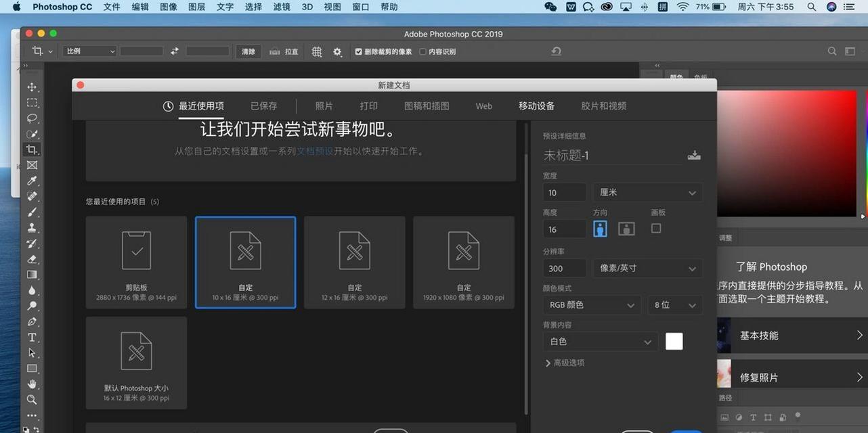
Task: Select the Dodge tool
Action: (x=32, y=306)
